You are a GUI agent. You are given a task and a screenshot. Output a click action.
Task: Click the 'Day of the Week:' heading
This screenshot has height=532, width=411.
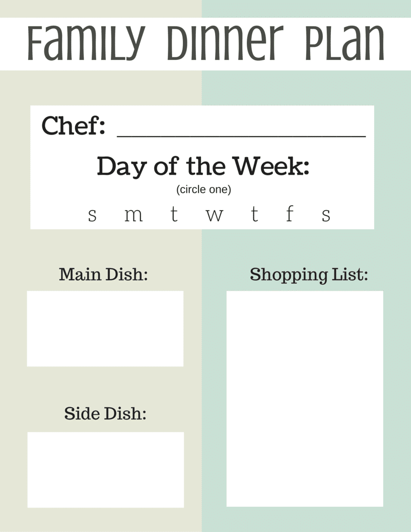coord(203,166)
